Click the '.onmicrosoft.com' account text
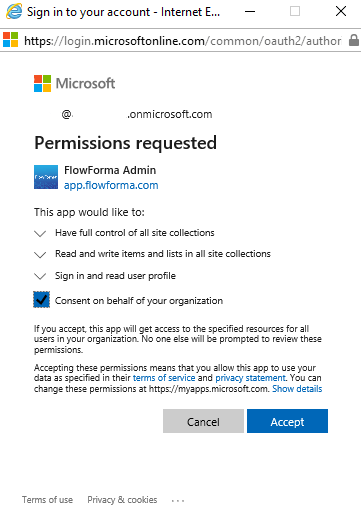The width and height of the screenshot is (361, 508). coord(170,114)
